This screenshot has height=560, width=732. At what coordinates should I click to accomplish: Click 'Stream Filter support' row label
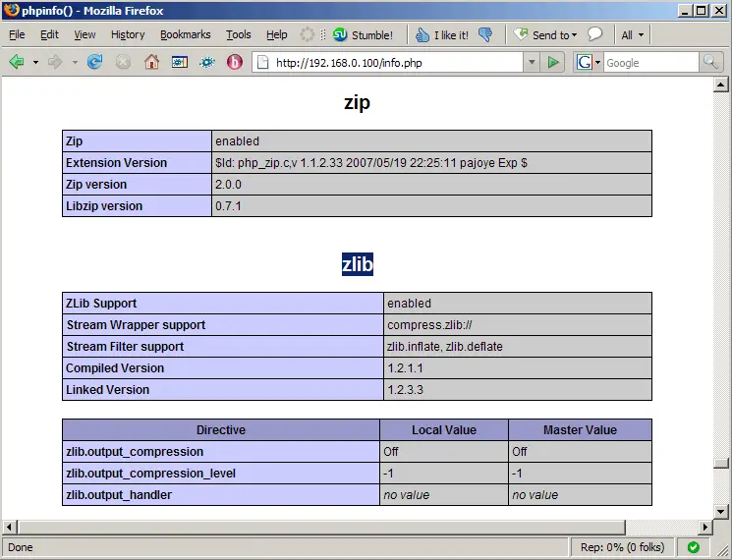[223, 346]
